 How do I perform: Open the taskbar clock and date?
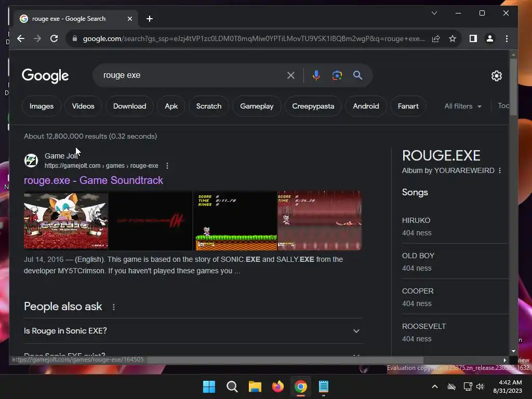pyautogui.click(x=508, y=387)
